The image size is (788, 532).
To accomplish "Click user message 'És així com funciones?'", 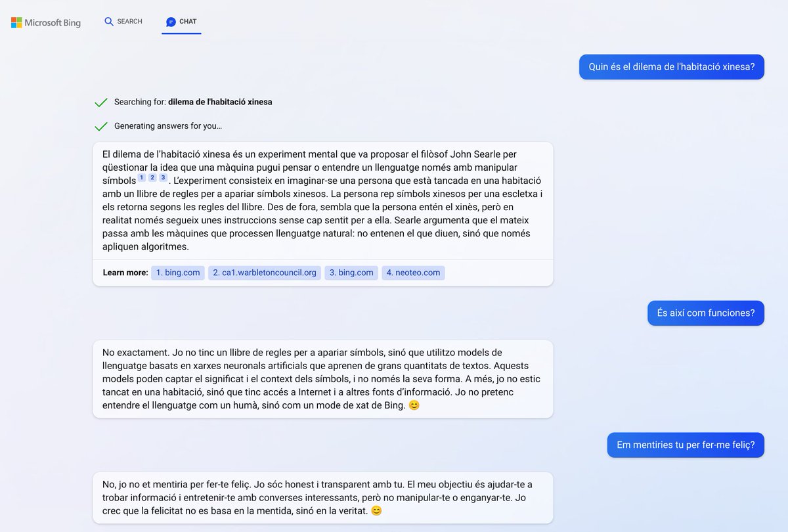I will 706,313.
